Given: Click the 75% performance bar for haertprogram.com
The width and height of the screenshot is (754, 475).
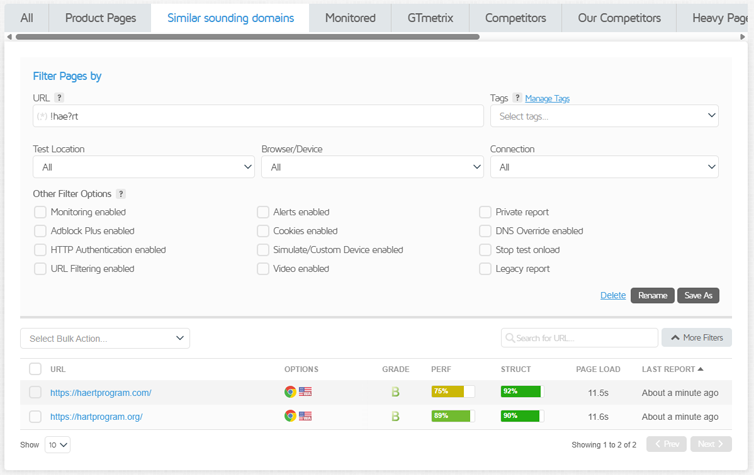Looking at the screenshot, I should tap(452, 392).
